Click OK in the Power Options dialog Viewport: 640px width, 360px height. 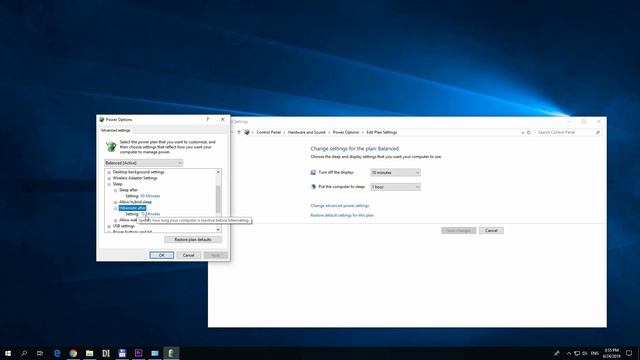162,255
